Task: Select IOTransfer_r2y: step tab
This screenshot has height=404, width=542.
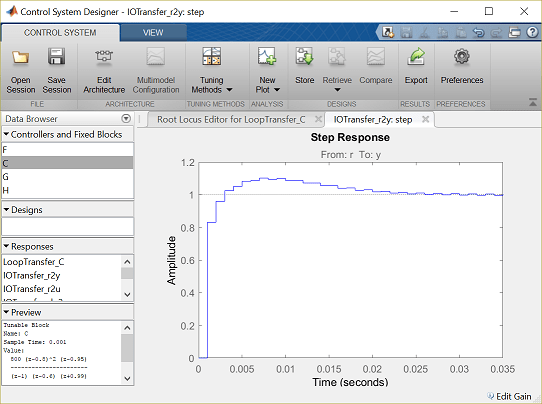Action: [x=373, y=120]
